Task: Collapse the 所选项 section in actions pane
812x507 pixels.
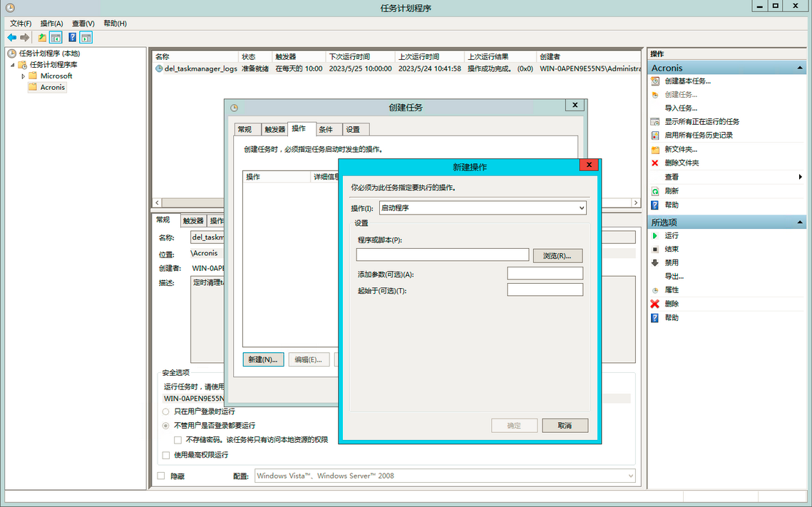Action: [800, 222]
